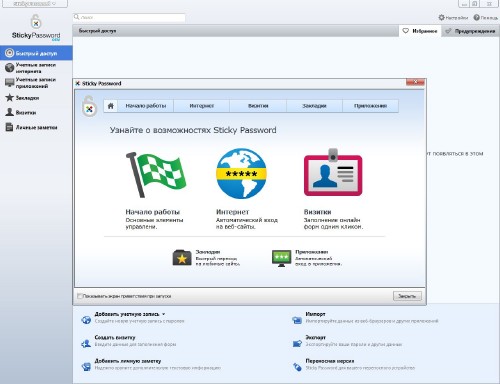Toggle the show welcome screen checkbox
The width and height of the screenshot is (500, 384).
[80, 296]
